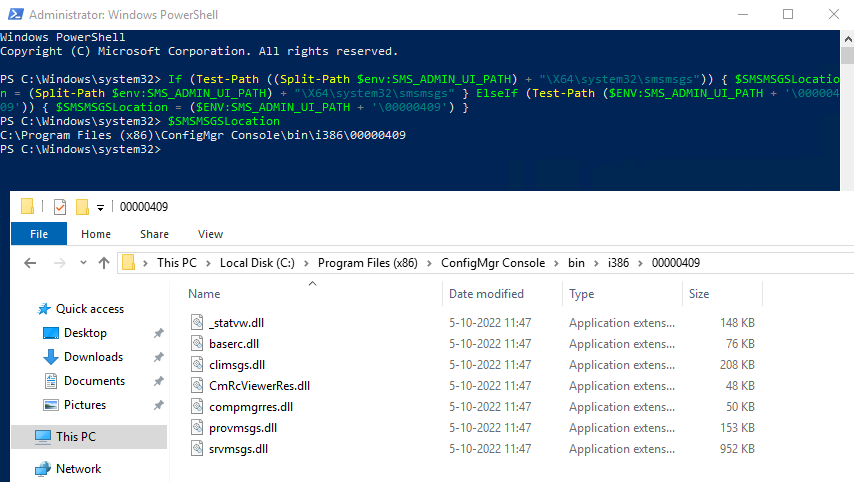Image resolution: width=854 pixels, height=482 pixels.
Task: Select Pictures in the navigation pane
Action: point(84,405)
